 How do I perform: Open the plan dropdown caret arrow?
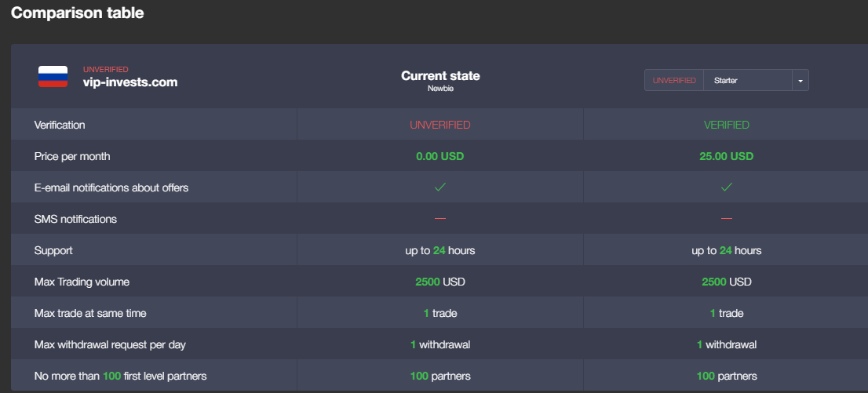tap(800, 81)
